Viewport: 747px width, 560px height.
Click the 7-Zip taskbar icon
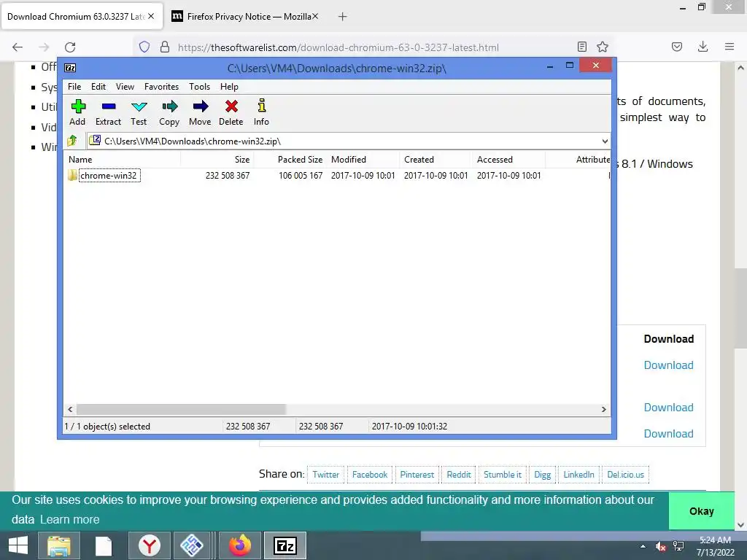pyautogui.click(x=285, y=545)
